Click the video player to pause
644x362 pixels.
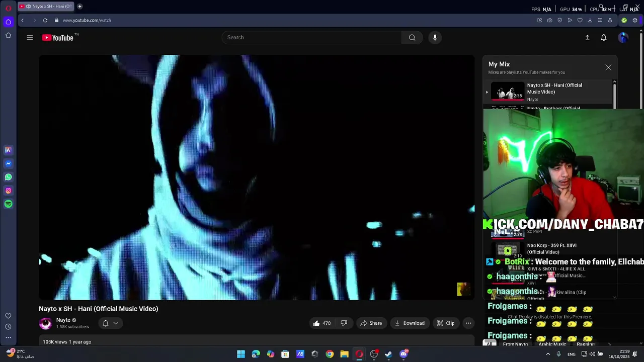[x=257, y=177]
